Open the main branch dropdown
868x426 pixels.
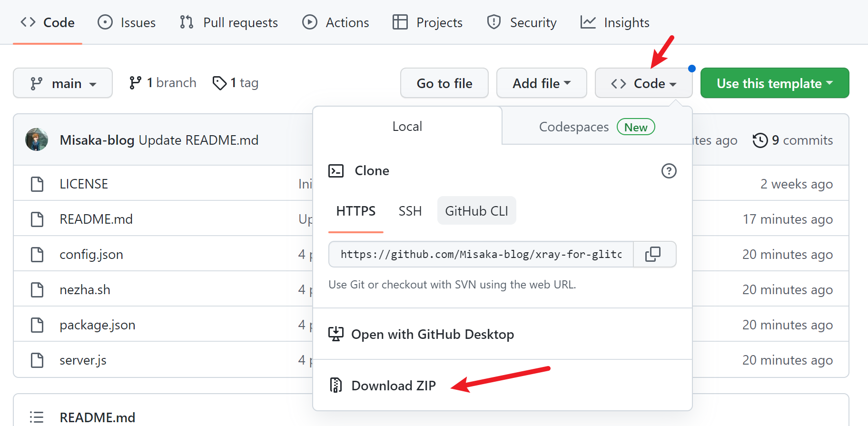pos(63,83)
